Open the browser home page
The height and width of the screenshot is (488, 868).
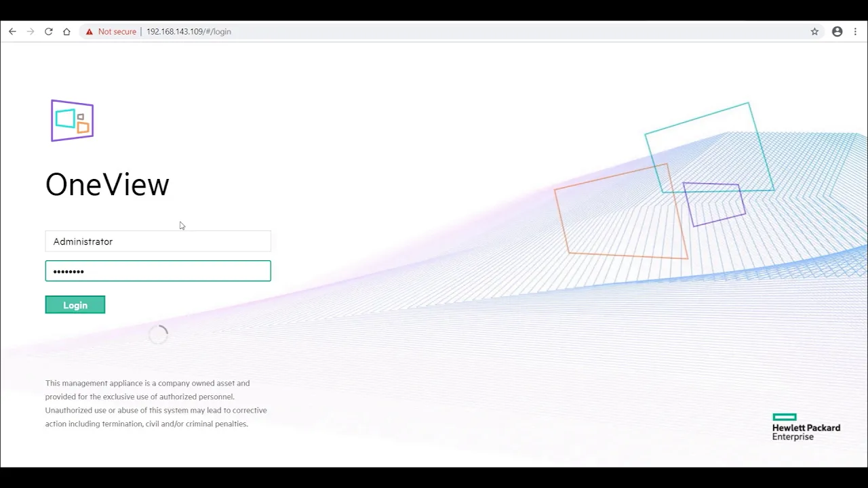[66, 31]
